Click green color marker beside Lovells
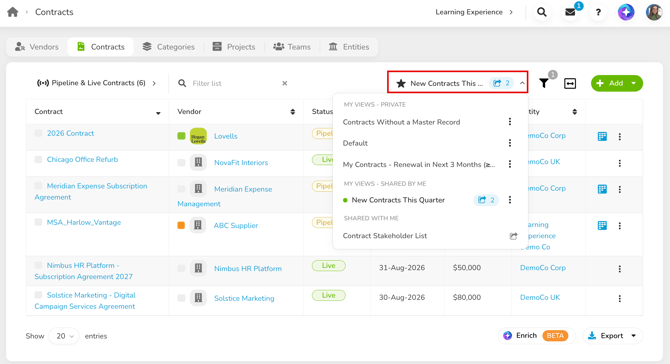Screen dimensions: 670x364 click(x=181, y=136)
